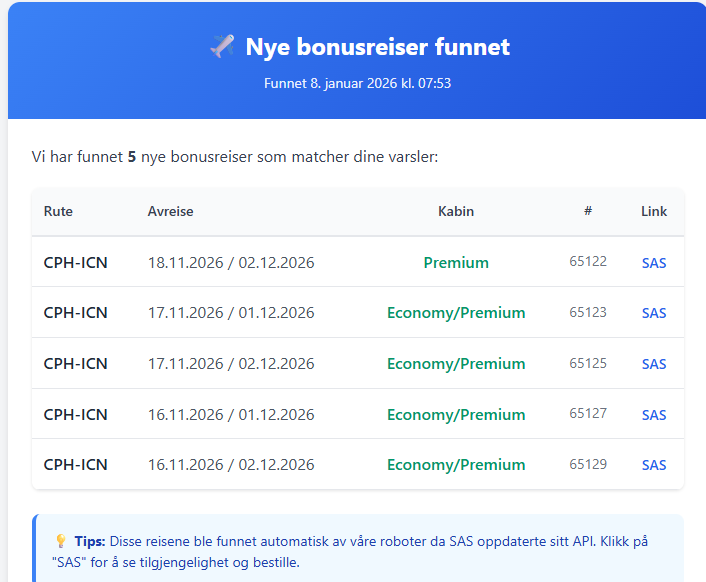
Task: Open SAS link for trip 65129
Action: (654, 465)
